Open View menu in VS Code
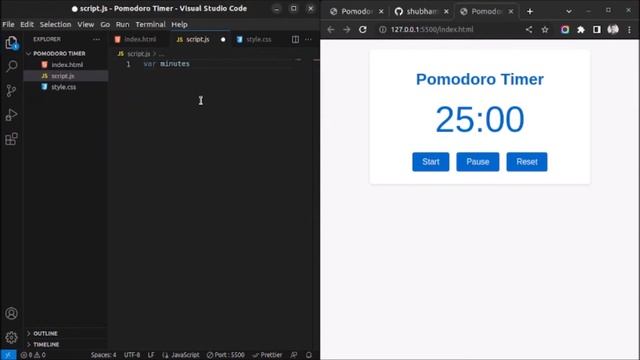Viewport: 640px width, 360px height. [x=86, y=24]
